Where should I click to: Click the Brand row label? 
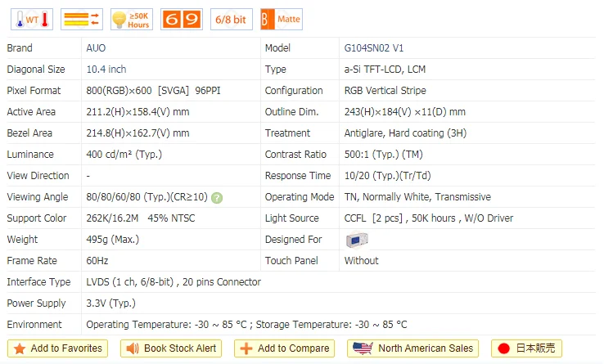pyautogui.click(x=20, y=48)
